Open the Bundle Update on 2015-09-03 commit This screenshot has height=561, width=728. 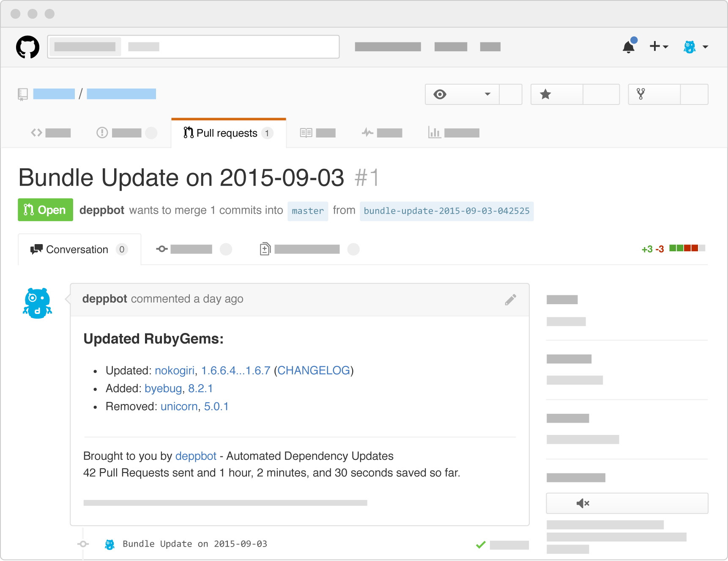coord(195,544)
